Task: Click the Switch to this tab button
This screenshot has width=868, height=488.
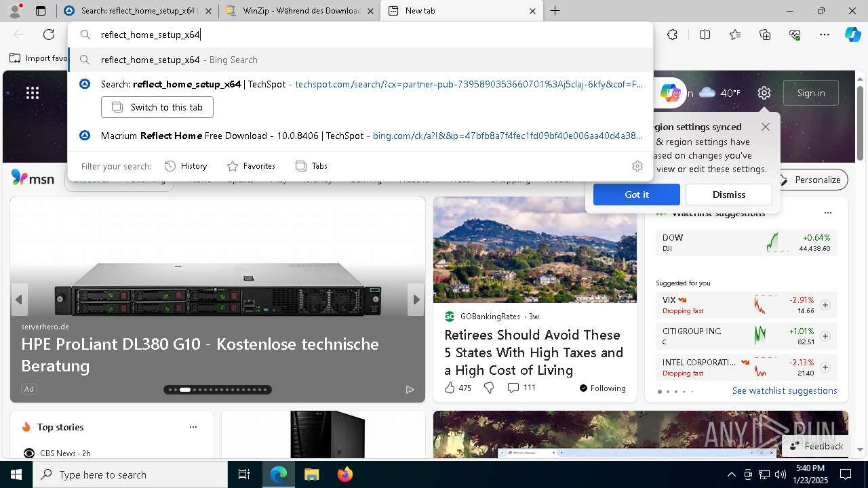Action: 157,107
